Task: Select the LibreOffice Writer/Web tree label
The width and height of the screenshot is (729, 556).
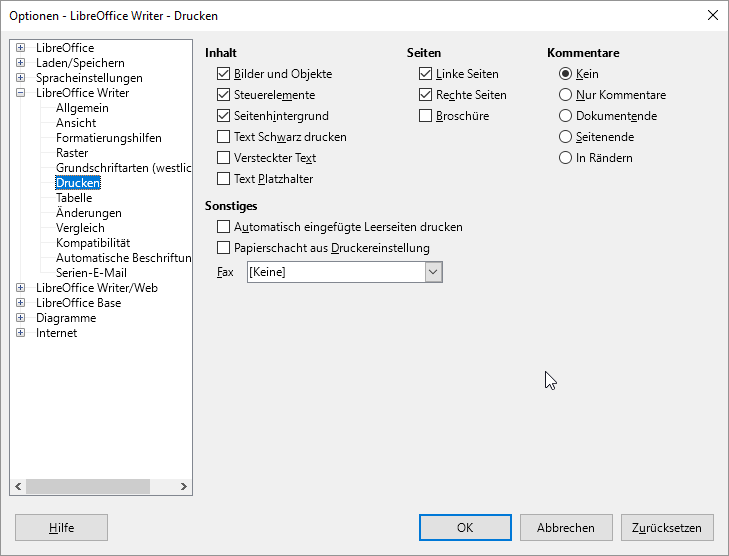Action: click(97, 287)
